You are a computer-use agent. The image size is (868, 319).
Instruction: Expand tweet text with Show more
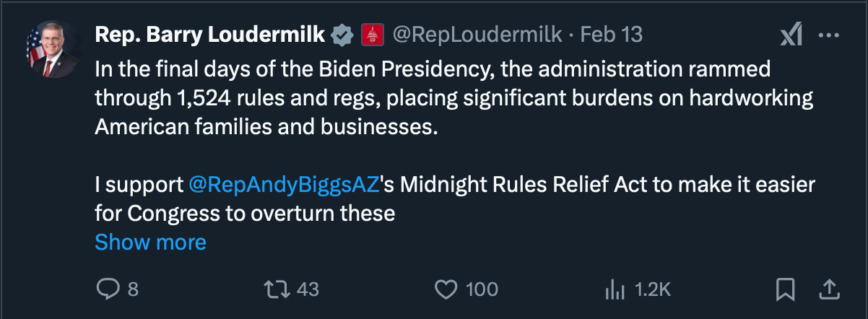(150, 242)
